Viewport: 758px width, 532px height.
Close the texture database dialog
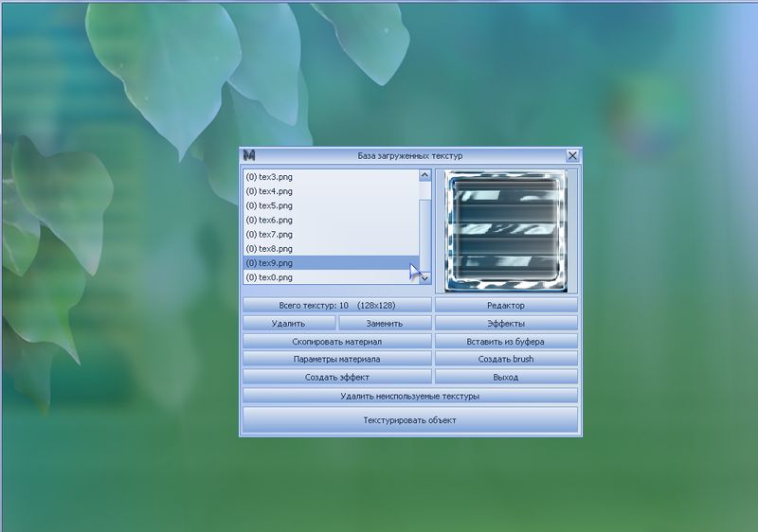572,155
